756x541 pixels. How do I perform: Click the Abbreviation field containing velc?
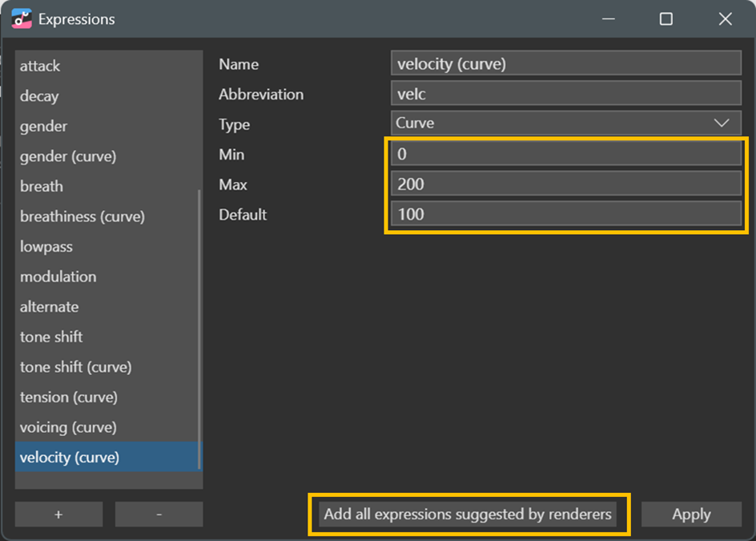pyautogui.click(x=566, y=93)
